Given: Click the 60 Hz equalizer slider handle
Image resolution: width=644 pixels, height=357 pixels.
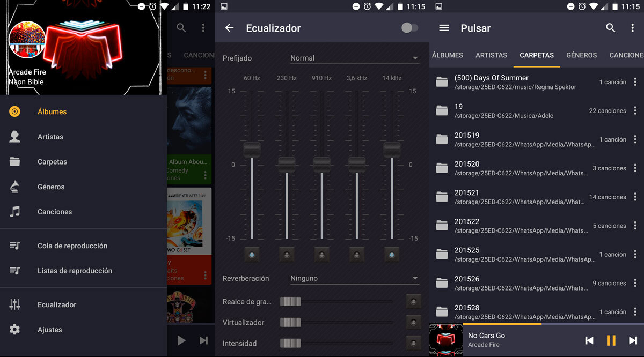Looking at the screenshot, I should tap(252, 150).
